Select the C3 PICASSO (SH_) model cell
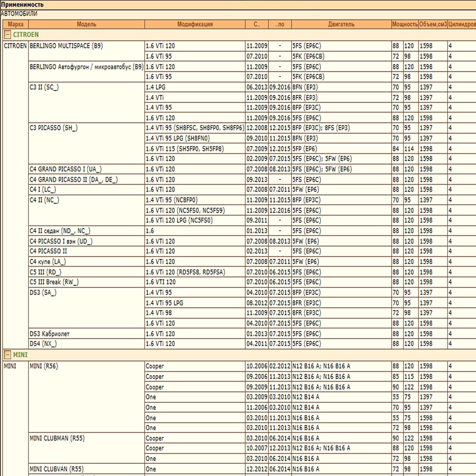 [x=54, y=128]
